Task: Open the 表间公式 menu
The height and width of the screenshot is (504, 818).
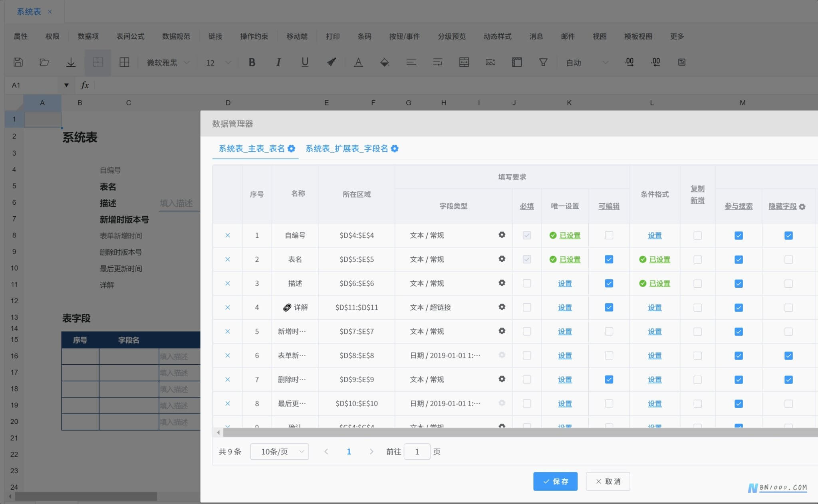Action: [130, 36]
